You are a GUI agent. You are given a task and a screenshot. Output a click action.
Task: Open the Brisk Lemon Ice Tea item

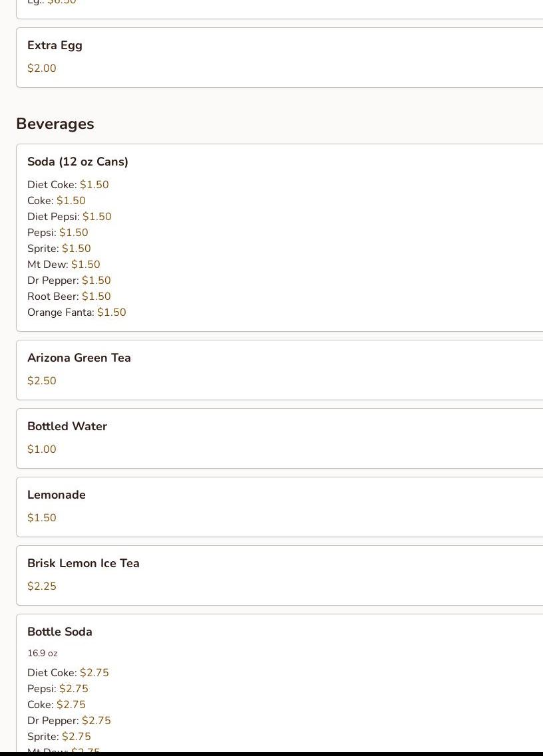pos(83,564)
